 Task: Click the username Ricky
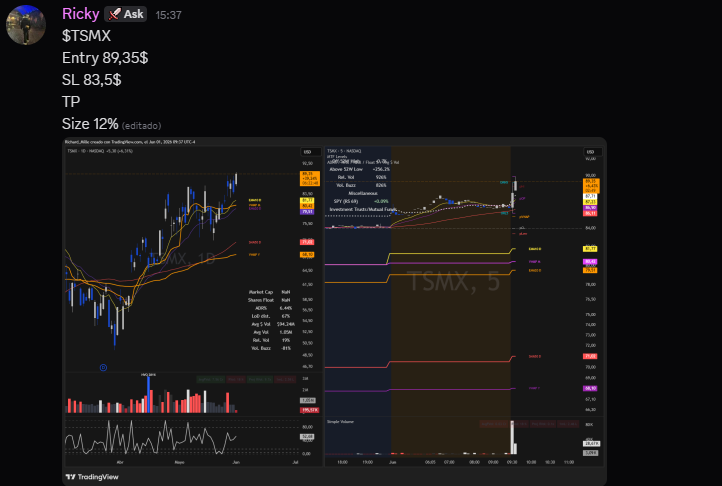pos(81,14)
